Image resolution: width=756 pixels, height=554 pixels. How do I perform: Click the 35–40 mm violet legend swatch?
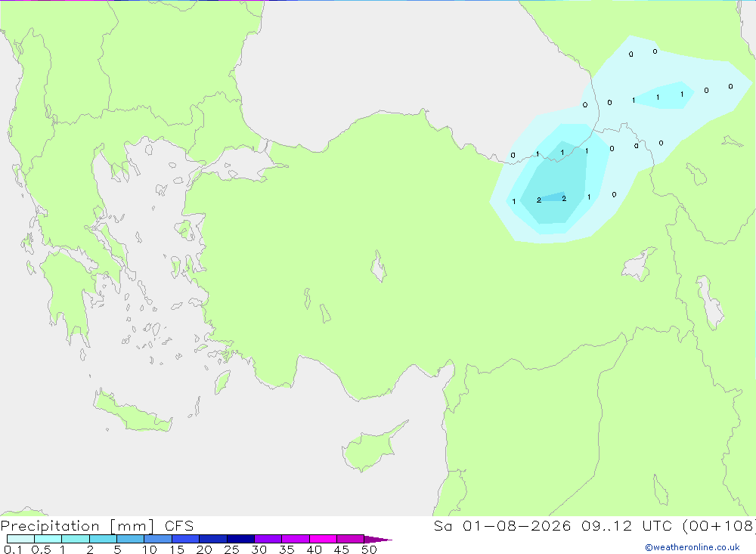296,539
